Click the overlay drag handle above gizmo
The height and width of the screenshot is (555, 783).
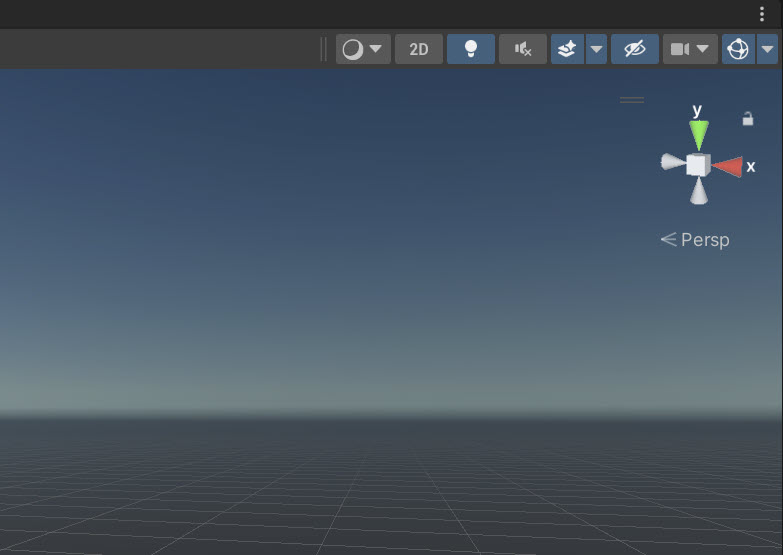[x=632, y=100]
